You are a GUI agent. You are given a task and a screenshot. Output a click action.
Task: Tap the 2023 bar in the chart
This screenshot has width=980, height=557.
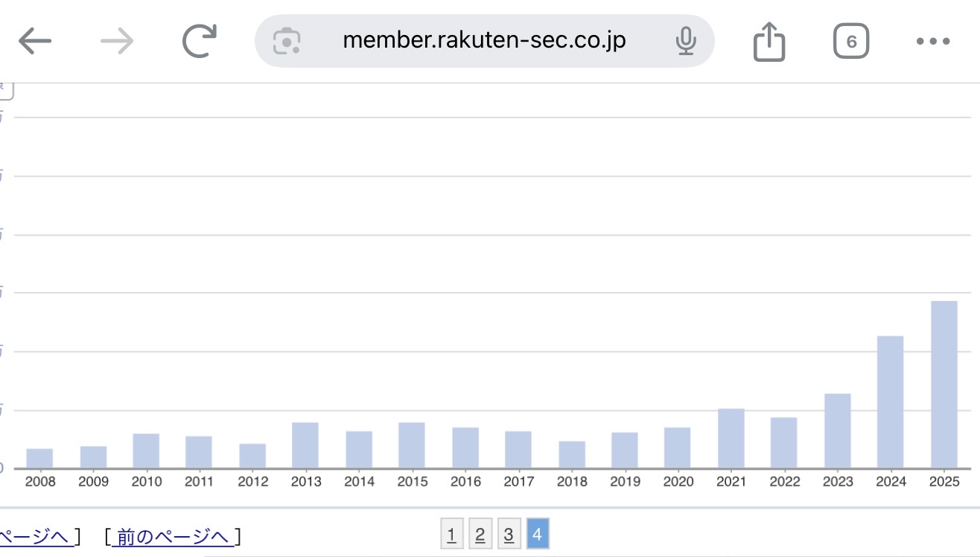tap(837, 430)
